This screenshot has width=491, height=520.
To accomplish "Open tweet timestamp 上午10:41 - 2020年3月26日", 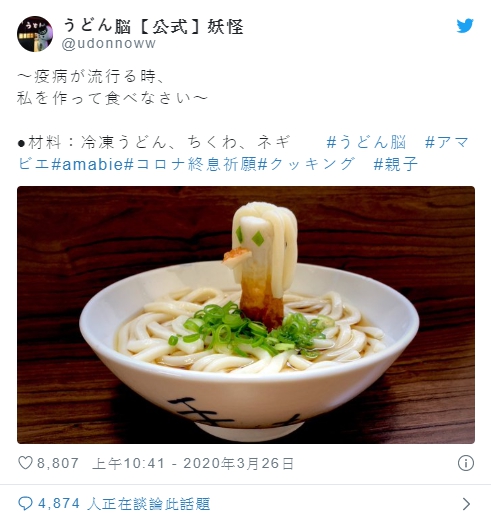I will pyautogui.click(x=193, y=463).
